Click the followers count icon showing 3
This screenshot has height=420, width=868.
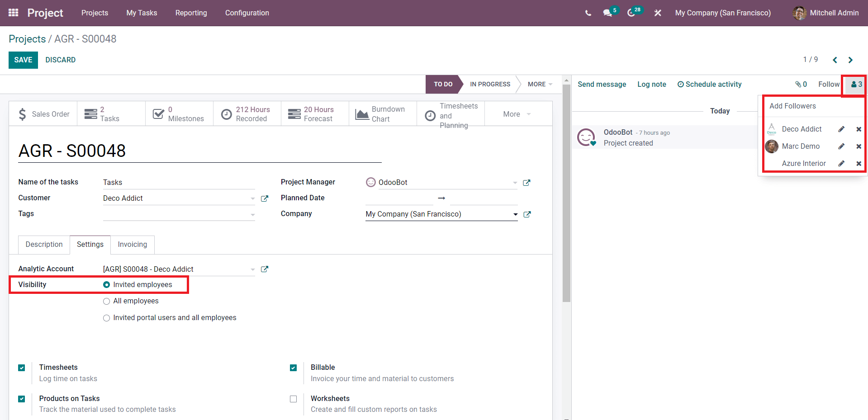pos(856,84)
